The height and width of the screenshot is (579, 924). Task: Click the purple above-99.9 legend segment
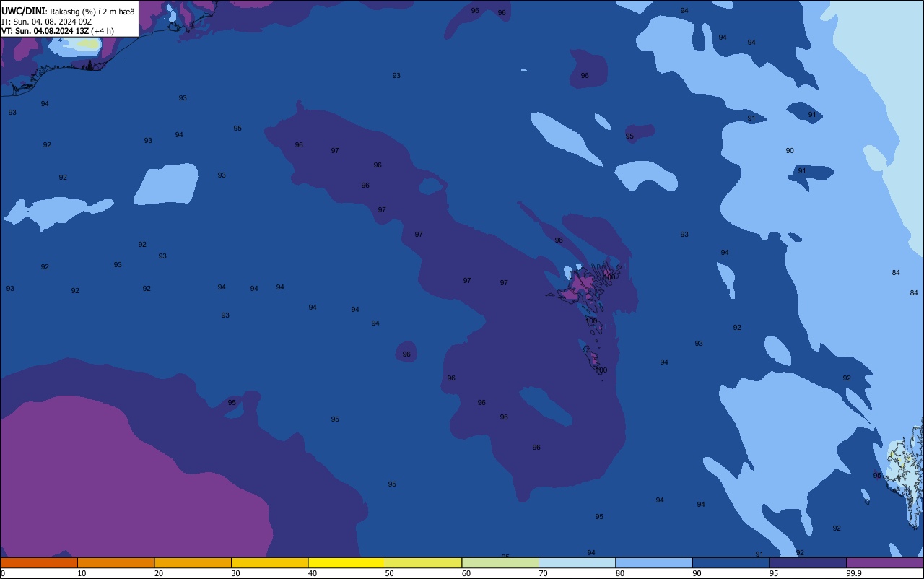point(884,562)
